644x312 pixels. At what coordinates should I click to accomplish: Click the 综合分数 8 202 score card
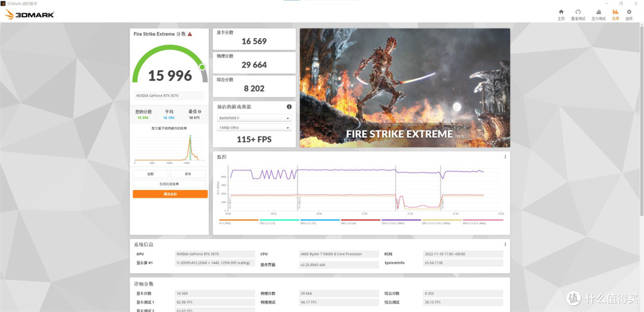point(254,86)
